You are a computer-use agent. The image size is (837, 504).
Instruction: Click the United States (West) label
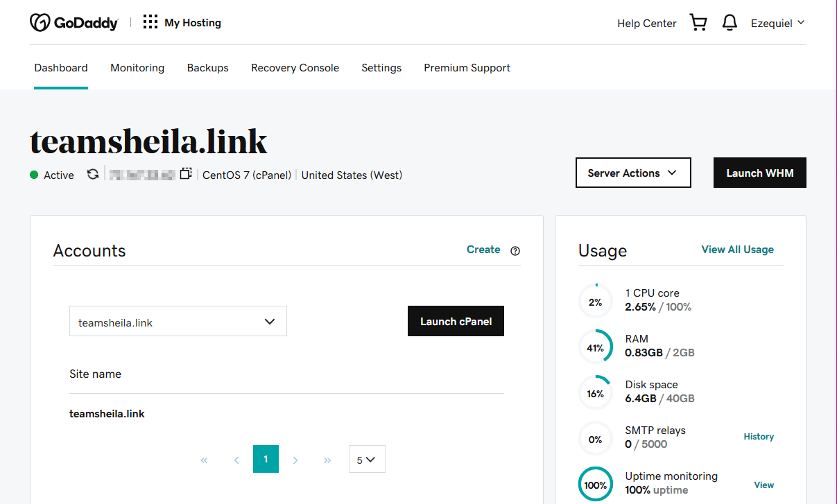coord(352,175)
